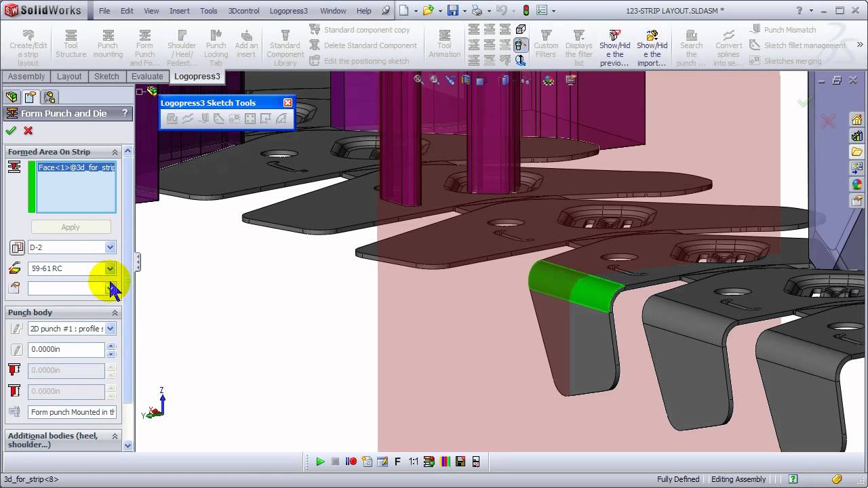Image resolution: width=868 pixels, height=488 pixels.
Task: Click the Save icon in the title toolbar
Action: click(452, 10)
